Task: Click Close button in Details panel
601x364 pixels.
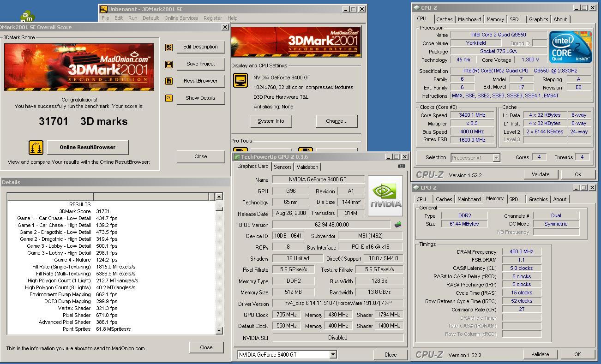Action: point(206,347)
